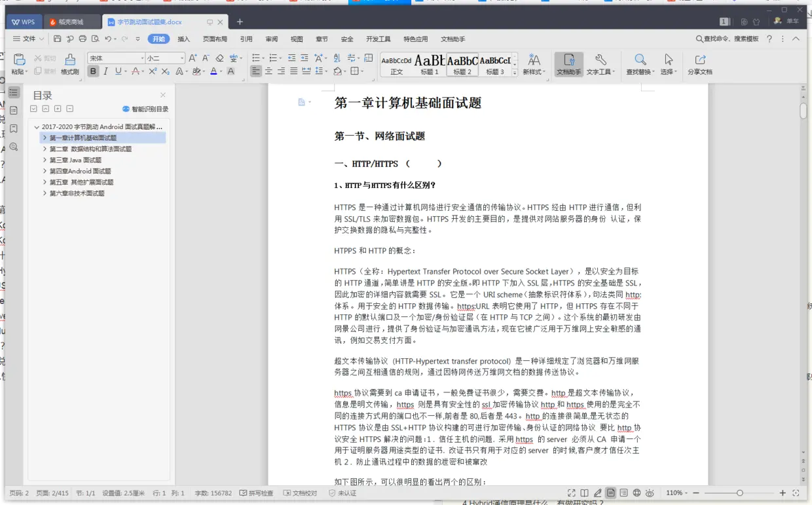Toggle the Document Assistant (文档助手) ribbon button
This screenshot has width=812, height=505.
coord(568,64)
